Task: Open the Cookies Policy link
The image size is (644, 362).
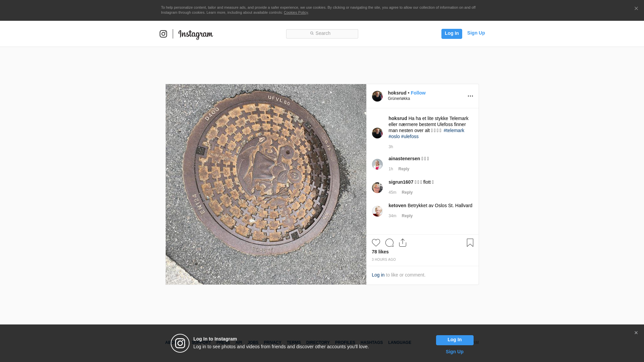Action: click(296, 12)
